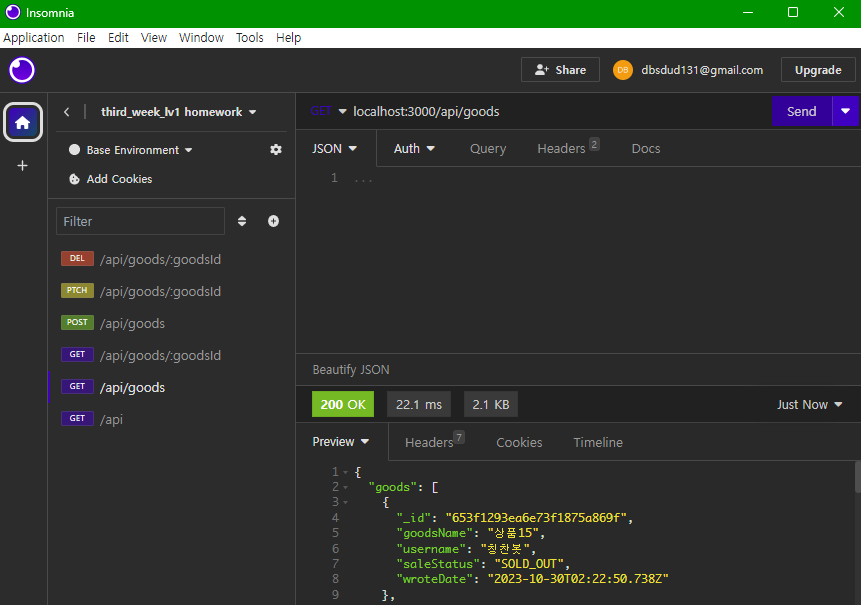861x605 pixels.
Task: Expand third_week_lv1 homework collection dropdown
Action: pyautogui.click(x=178, y=112)
